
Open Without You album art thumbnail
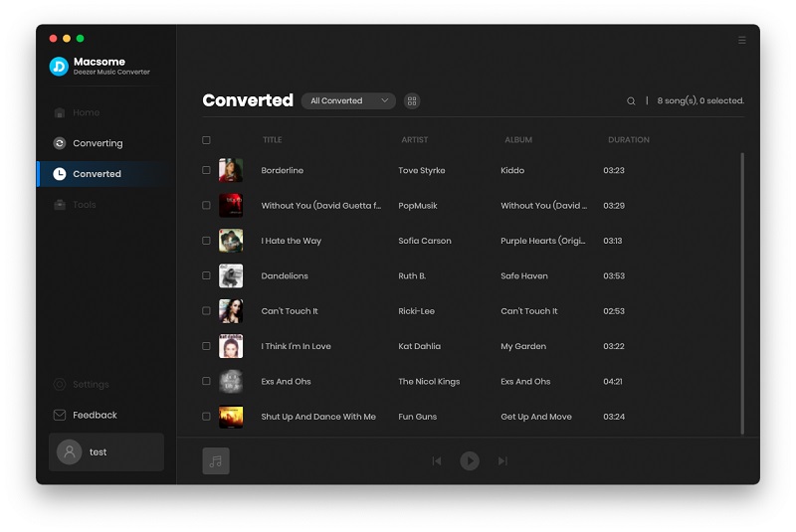pos(231,206)
